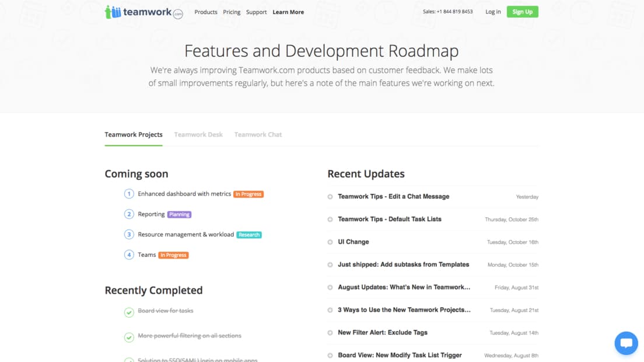Click bullet icon beside Edit a Chat Message

coord(330,197)
